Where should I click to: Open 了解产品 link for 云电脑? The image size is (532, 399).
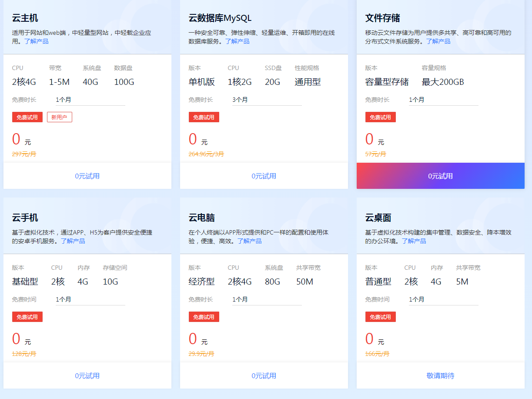click(251, 241)
